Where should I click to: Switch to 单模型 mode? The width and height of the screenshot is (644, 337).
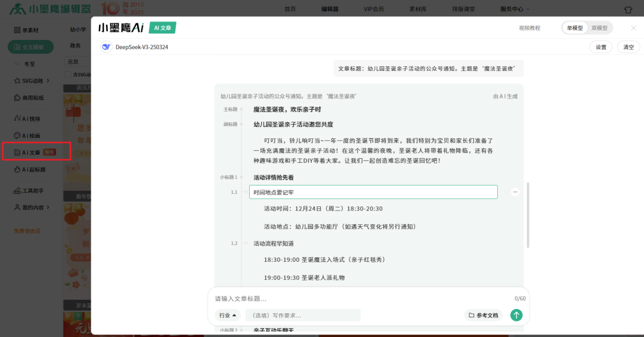pyautogui.click(x=575, y=28)
